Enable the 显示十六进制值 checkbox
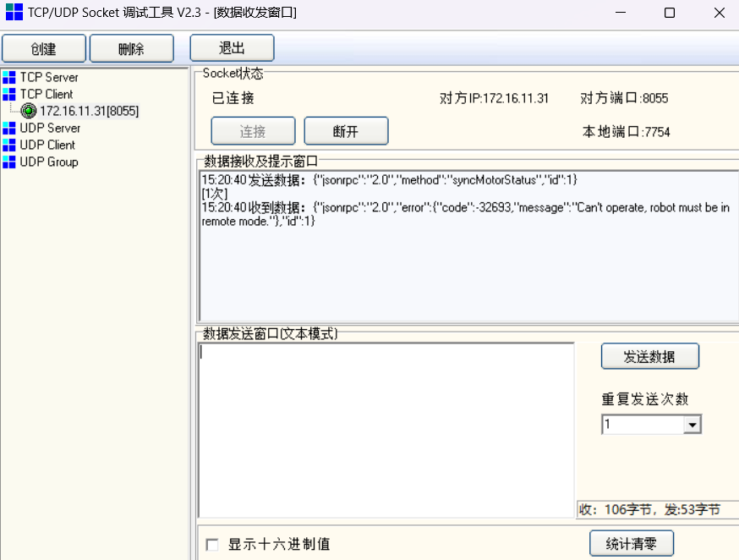 pos(212,544)
